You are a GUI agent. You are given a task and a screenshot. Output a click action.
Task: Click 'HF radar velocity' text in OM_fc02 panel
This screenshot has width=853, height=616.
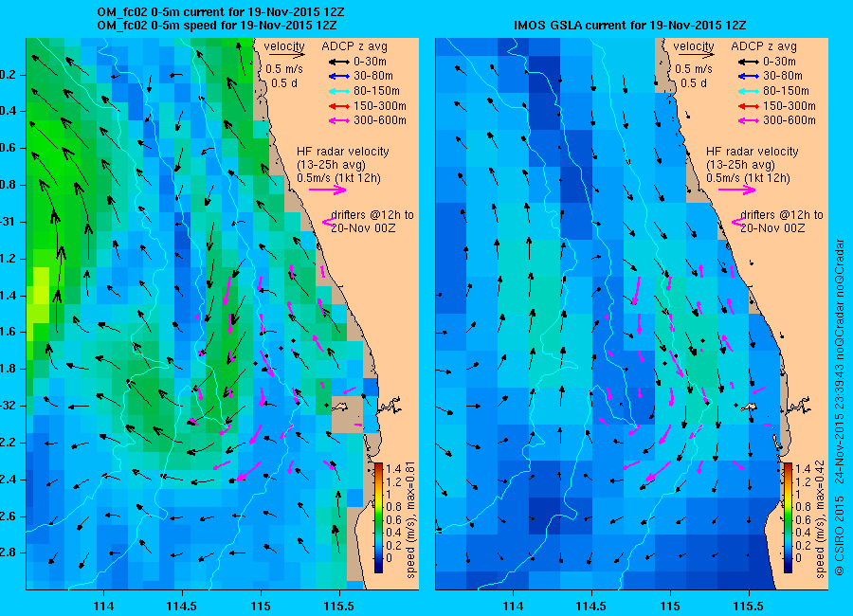(x=343, y=152)
